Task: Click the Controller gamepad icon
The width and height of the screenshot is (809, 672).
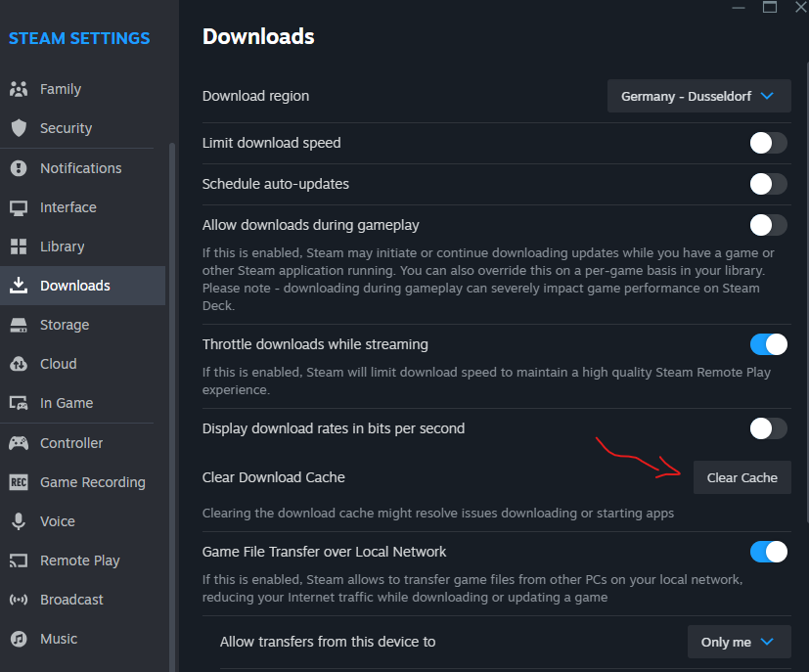Action: pos(19,443)
